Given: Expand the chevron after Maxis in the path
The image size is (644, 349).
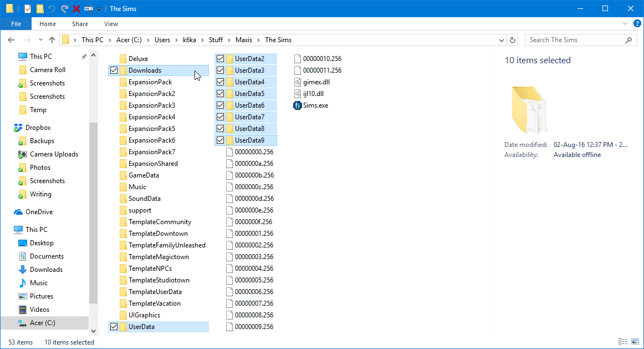Looking at the screenshot, I should pos(258,40).
